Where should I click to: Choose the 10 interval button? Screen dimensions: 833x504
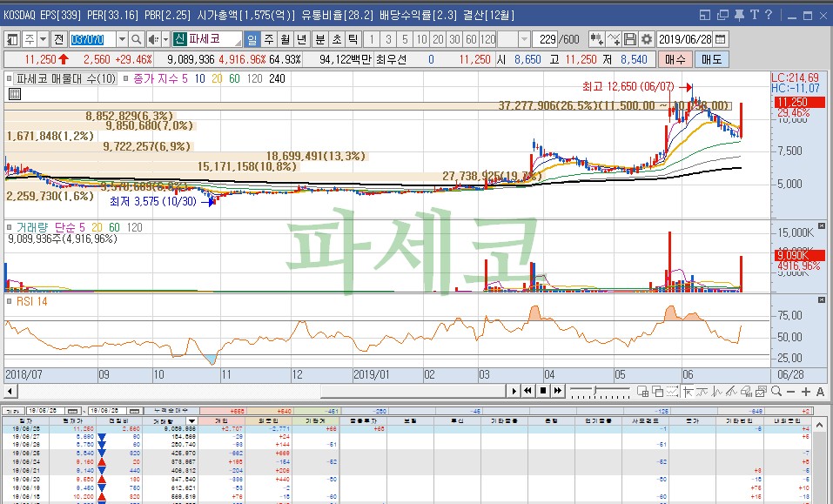tap(422, 39)
